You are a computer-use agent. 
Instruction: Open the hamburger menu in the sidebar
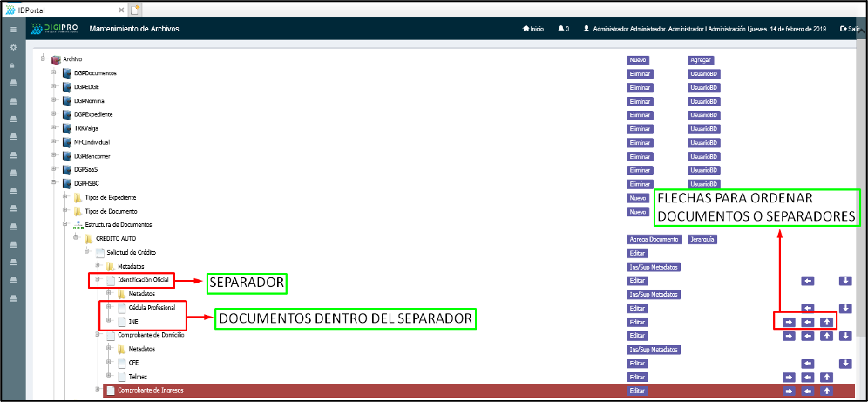pyautogui.click(x=12, y=30)
